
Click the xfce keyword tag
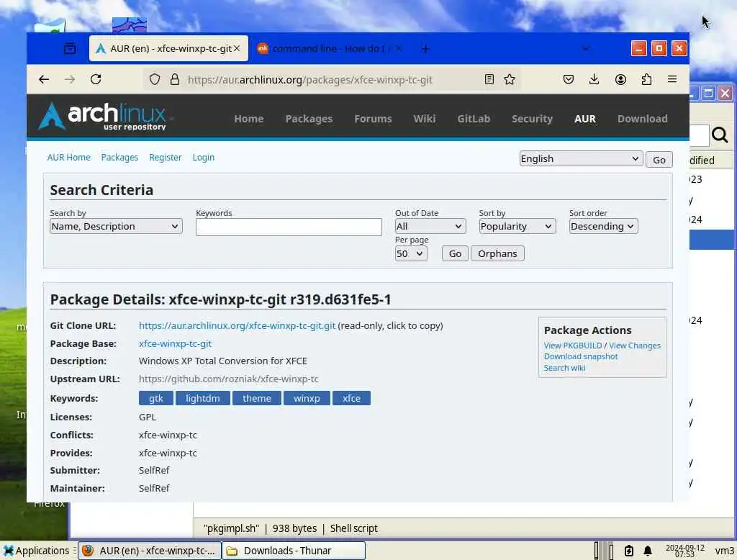pos(351,398)
